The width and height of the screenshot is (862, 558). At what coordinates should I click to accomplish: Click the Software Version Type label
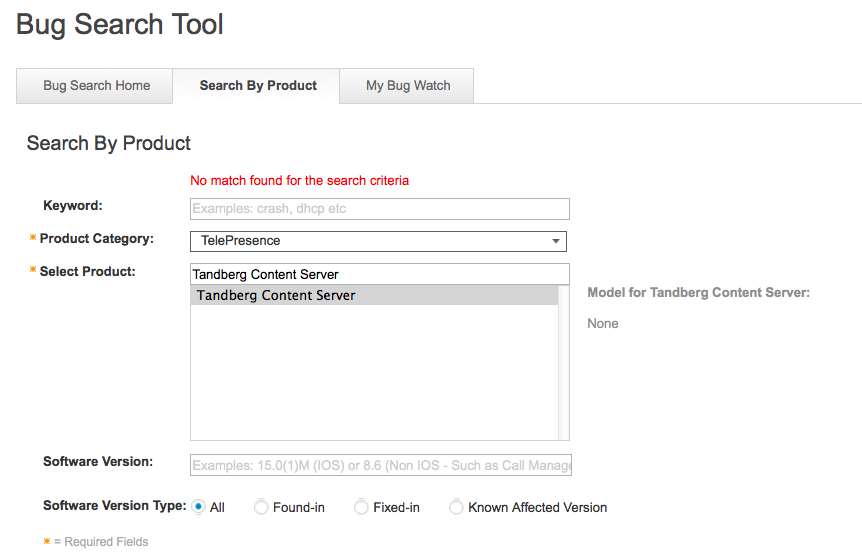coord(115,506)
